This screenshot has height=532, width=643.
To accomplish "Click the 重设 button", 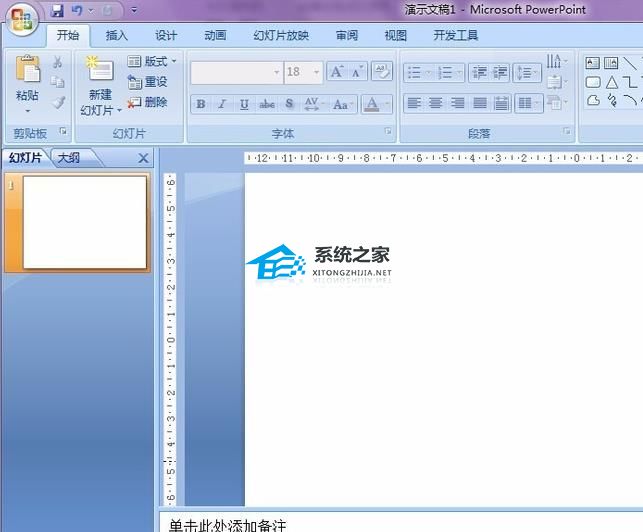I will 148,82.
